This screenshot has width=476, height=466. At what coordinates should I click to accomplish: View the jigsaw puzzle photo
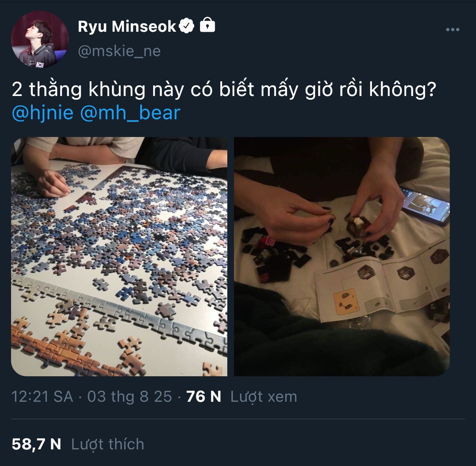[x=119, y=257]
